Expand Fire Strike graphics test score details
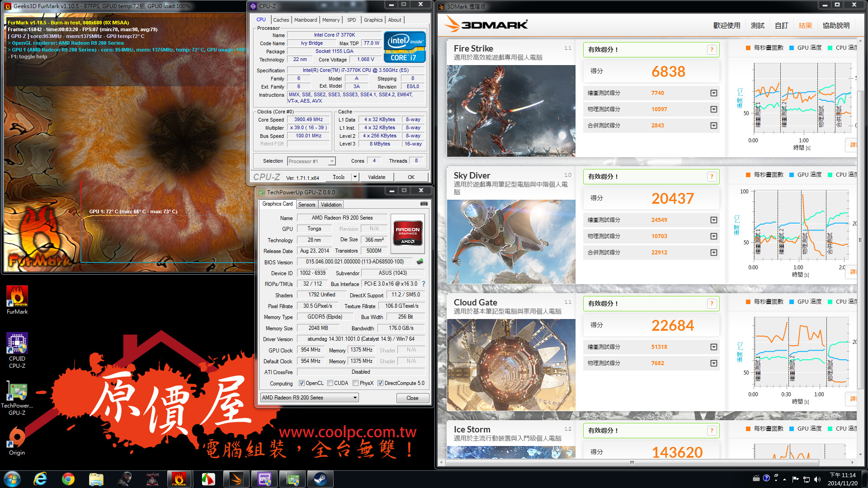This screenshot has width=868, height=488. (x=714, y=93)
